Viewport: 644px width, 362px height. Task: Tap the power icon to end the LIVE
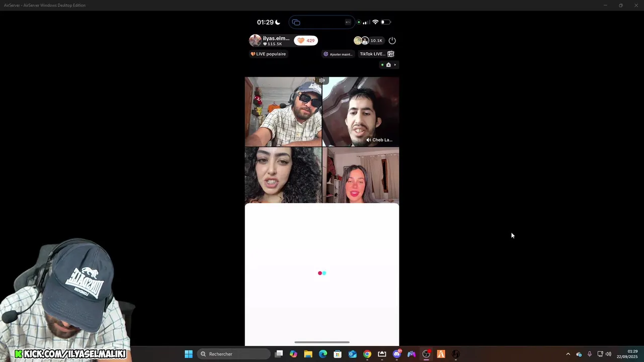[392, 41]
